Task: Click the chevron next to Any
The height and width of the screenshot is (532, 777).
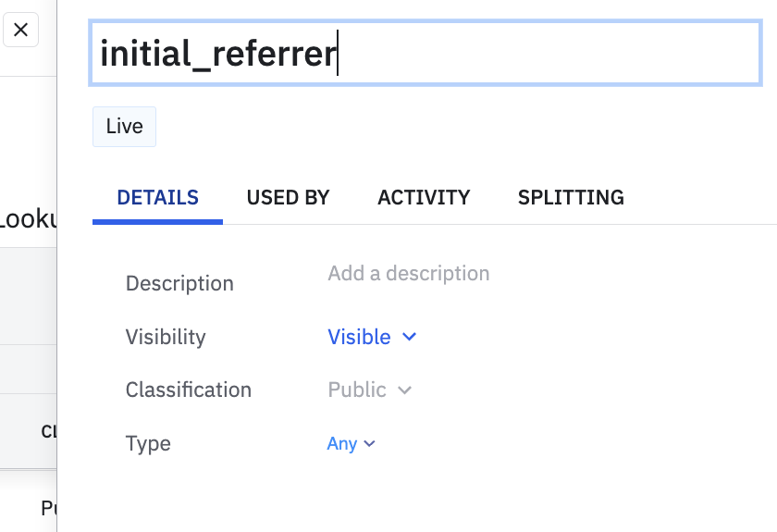Action: click(x=370, y=443)
